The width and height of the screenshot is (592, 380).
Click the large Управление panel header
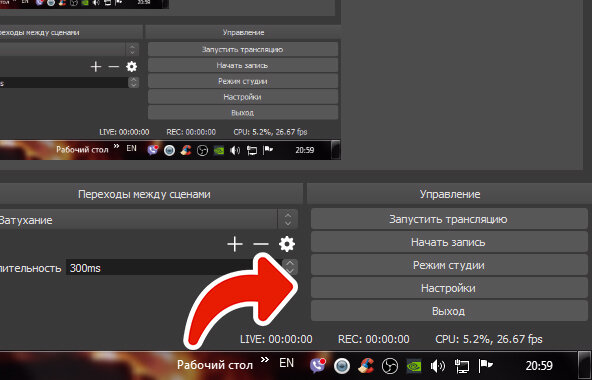pos(450,194)
